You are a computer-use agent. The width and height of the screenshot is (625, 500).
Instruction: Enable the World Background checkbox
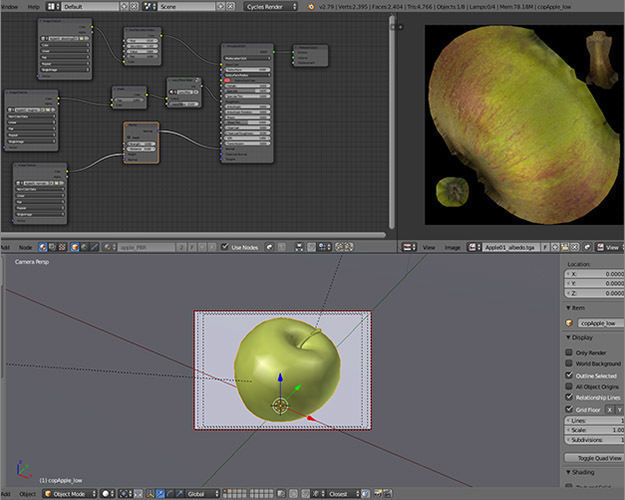tap(569, 363)
